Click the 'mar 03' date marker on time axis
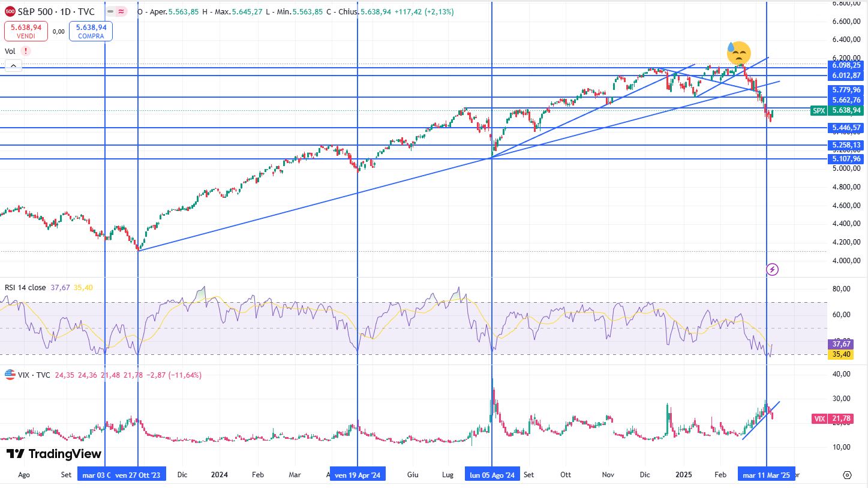 click(95, 475)
